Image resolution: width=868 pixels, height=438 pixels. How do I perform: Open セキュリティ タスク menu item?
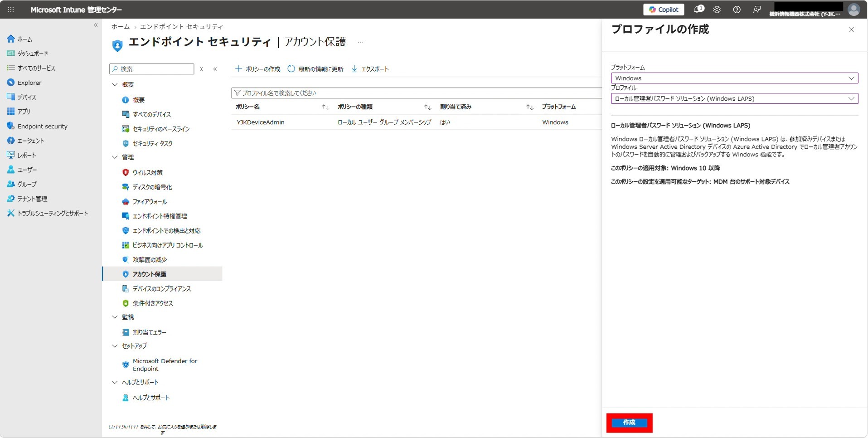click(x=152, y=143)
